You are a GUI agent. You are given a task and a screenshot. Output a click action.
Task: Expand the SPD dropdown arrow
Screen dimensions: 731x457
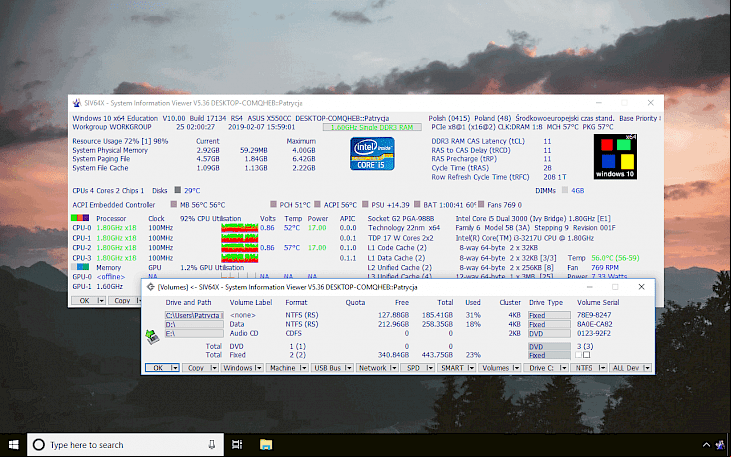coord(430,368)
